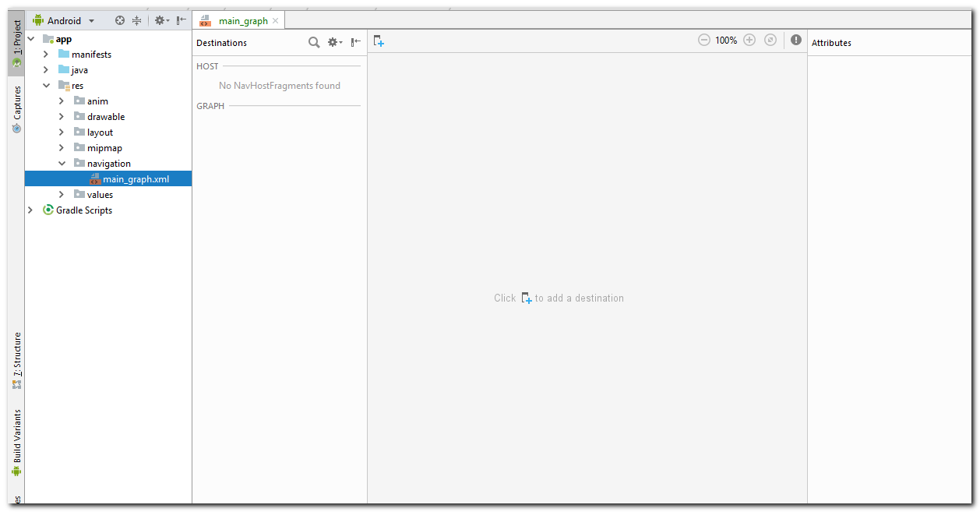The height and width of the screenshot is (512, 980).
Task: Zoom out the navigation graph
Action: tap(703, 40)
